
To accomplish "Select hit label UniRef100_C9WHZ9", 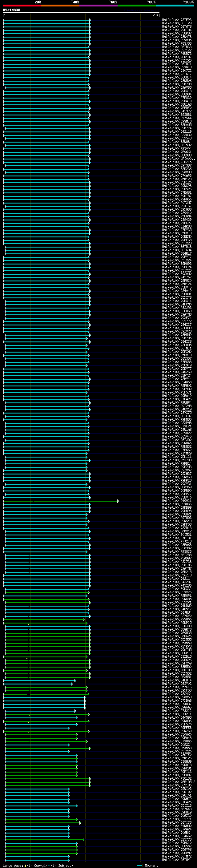I will point(177,799).
